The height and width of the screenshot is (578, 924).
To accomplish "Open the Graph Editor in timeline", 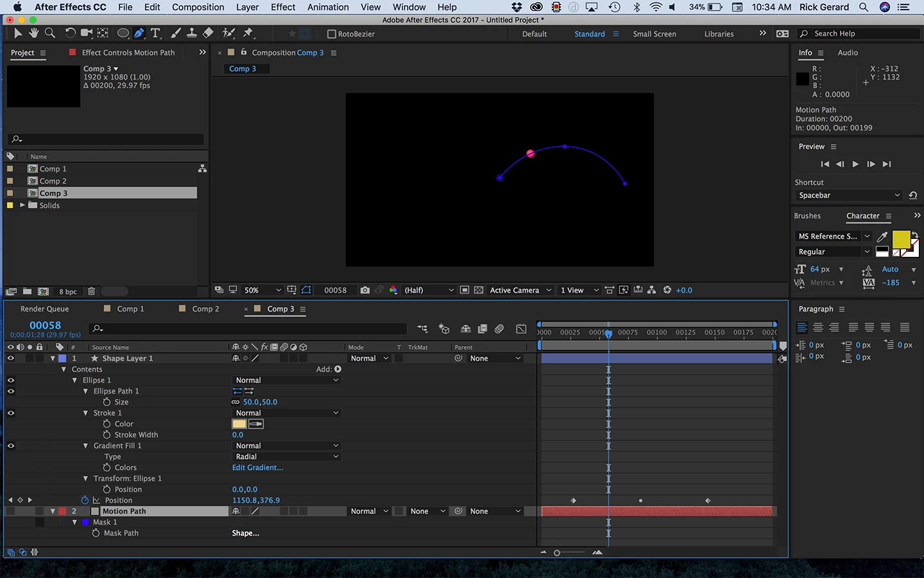I will click(x=521, y=329).
